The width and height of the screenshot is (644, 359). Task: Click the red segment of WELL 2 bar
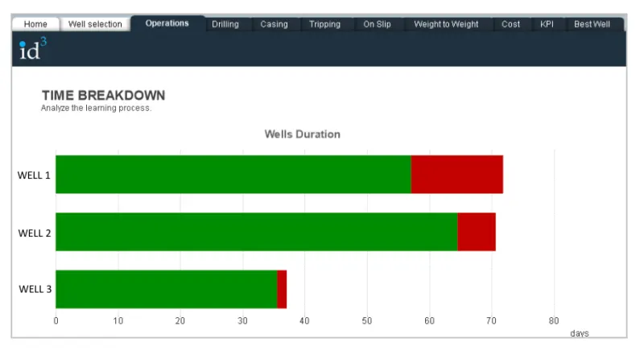(x=477, y=232)
